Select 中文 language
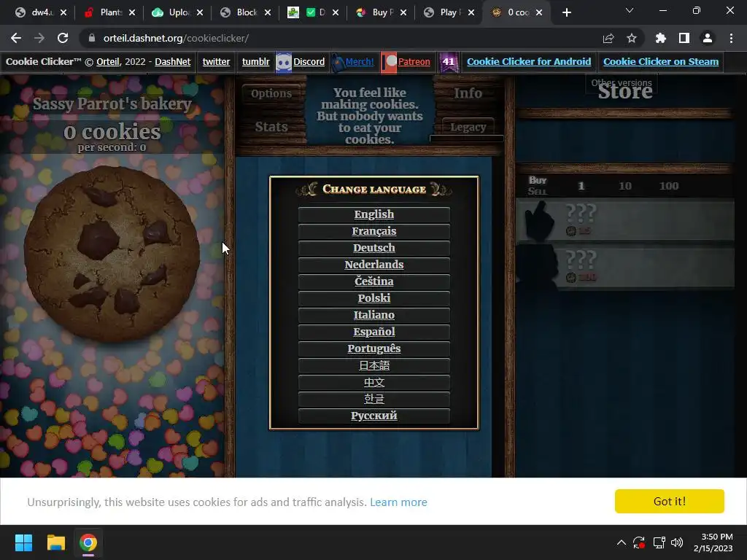This screenshot has height=560, width=747. coord(374,382)
